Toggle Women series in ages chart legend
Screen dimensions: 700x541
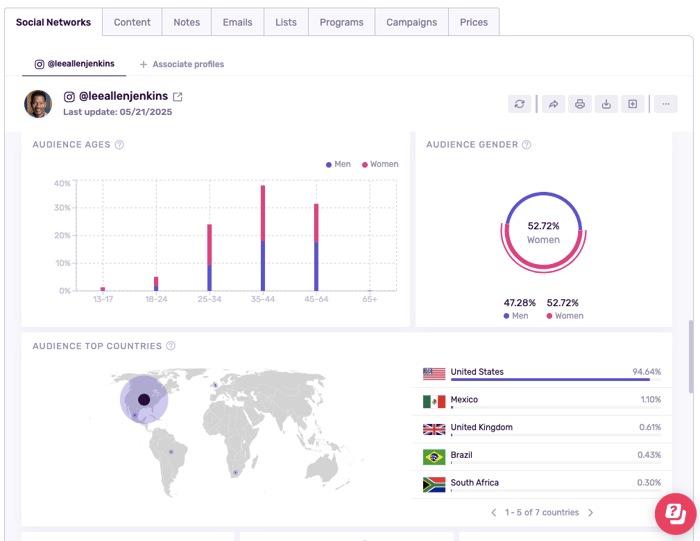click(x=380, y=164)
